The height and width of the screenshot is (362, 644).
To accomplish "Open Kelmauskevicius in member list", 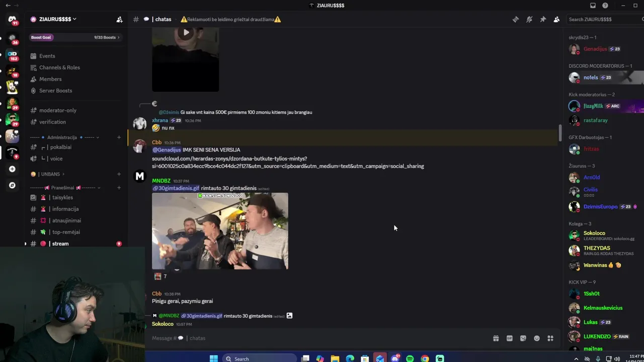I will [x=603, y=308].
